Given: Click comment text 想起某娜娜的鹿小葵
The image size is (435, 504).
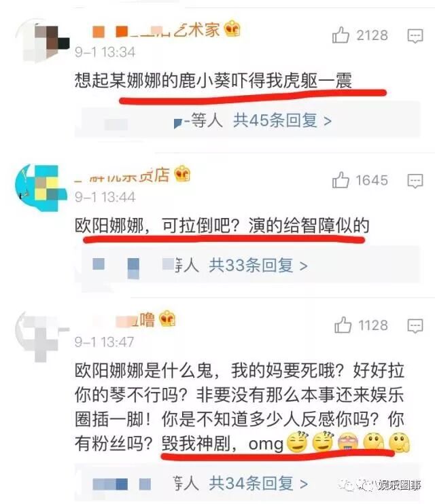Looking at the screenshot, I should (152, 80).
